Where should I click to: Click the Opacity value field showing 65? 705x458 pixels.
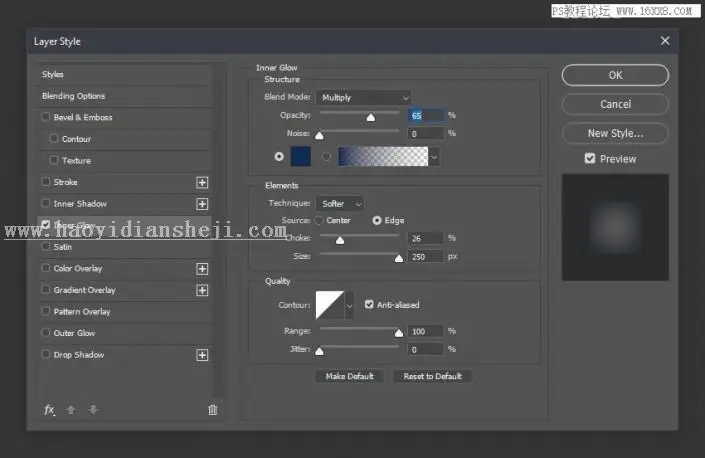[426, 116]
